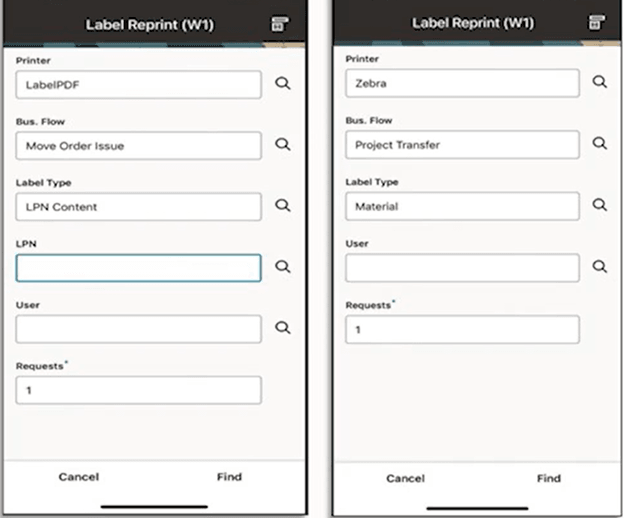
Task: Click search icon next to Material field
Action: click(x=600, y=205)
